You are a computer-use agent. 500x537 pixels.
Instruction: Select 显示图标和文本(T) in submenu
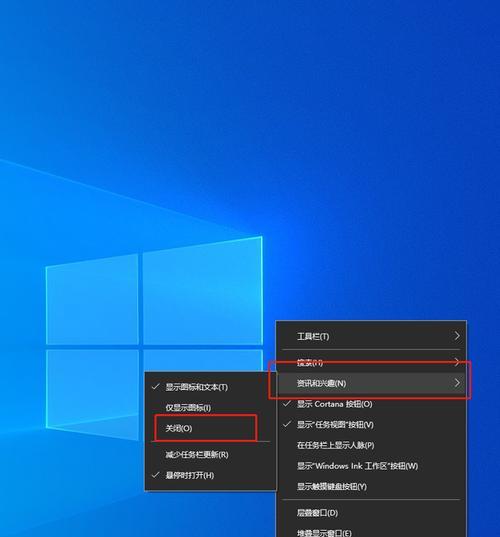[210, 387]
